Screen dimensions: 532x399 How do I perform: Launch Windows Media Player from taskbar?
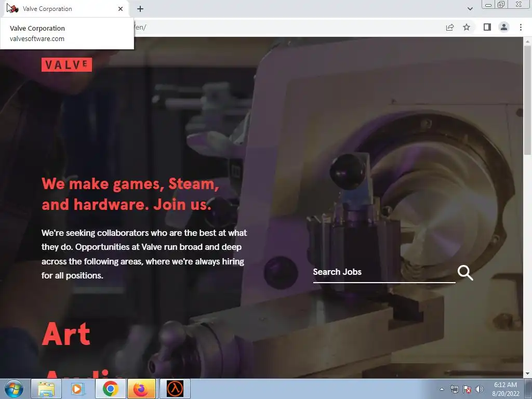coord(77,389)
